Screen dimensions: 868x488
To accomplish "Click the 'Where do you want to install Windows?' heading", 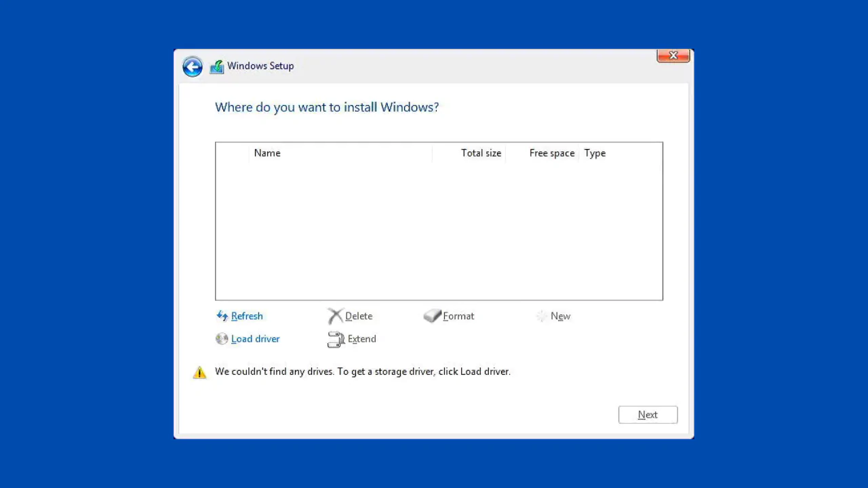I will click(x=327, y=107).
